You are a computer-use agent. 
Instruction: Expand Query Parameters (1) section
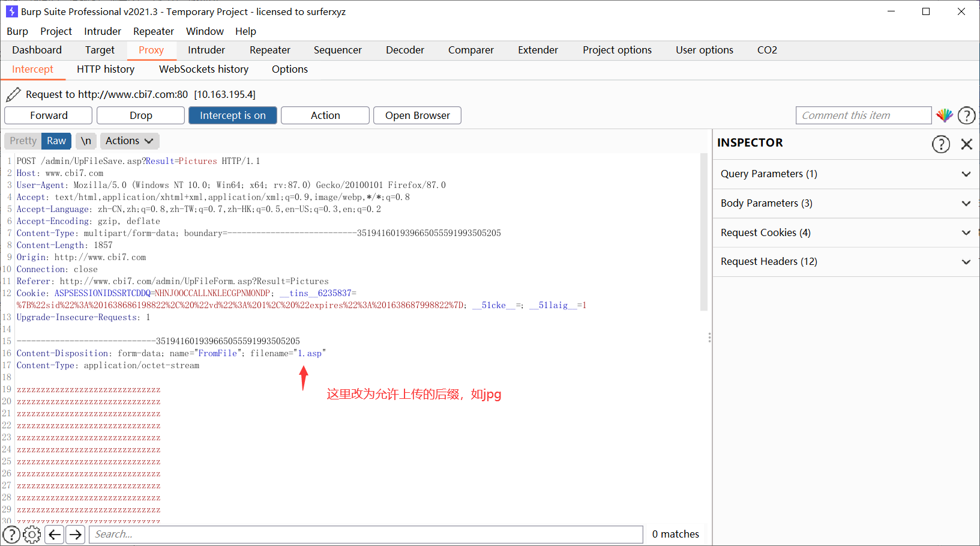tap(846, 174)
